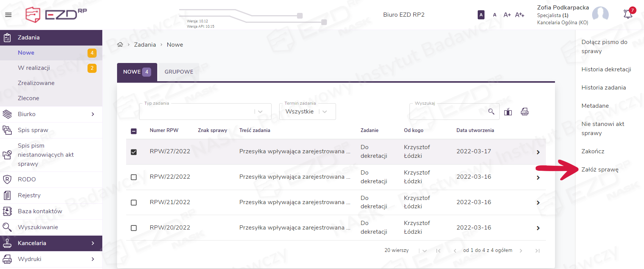Click the icon left of the printer
This screenshot has height=269, width=644.
pyautogui.click(x=508, y=112)
